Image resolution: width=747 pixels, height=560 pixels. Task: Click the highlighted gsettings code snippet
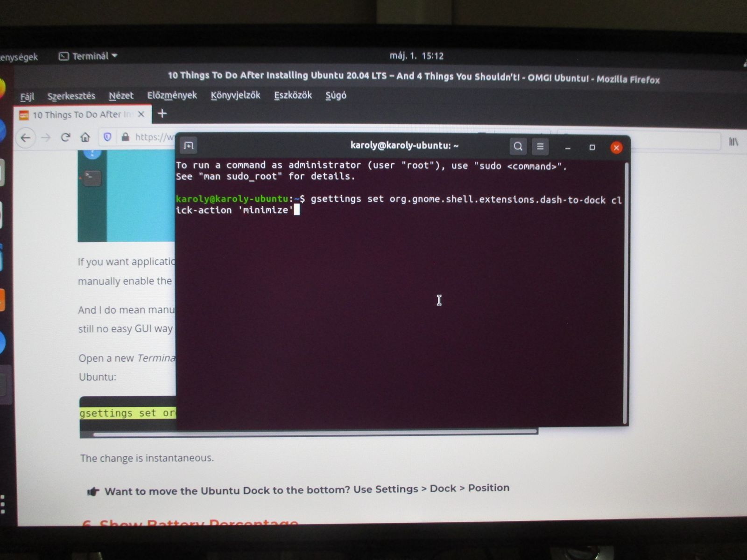128,413
